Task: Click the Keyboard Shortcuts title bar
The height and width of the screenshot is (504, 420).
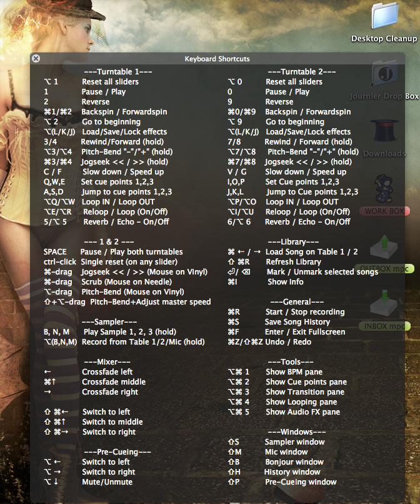Action: tap(217, 59)
